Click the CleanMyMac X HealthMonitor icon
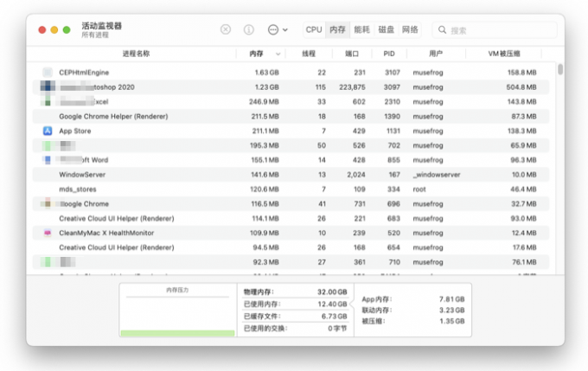Viewport: 588px width, 371px height. pyautogui.click(x=48, y=233)
